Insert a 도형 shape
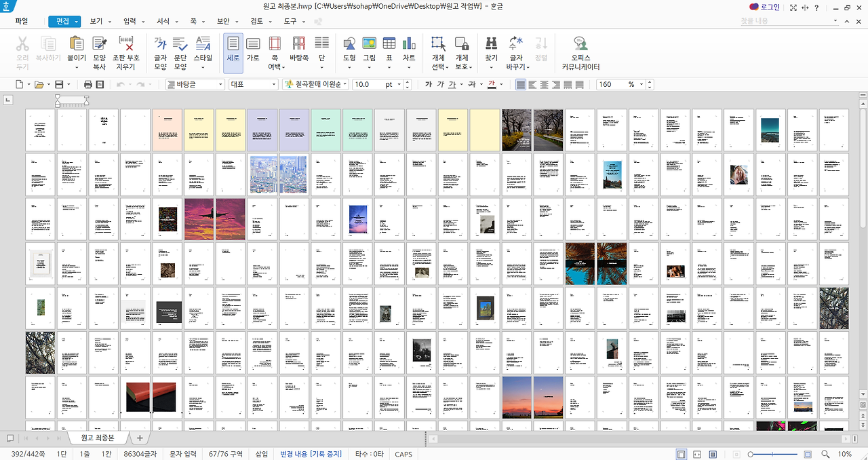The image size is (868, 460). click(349, 44)
